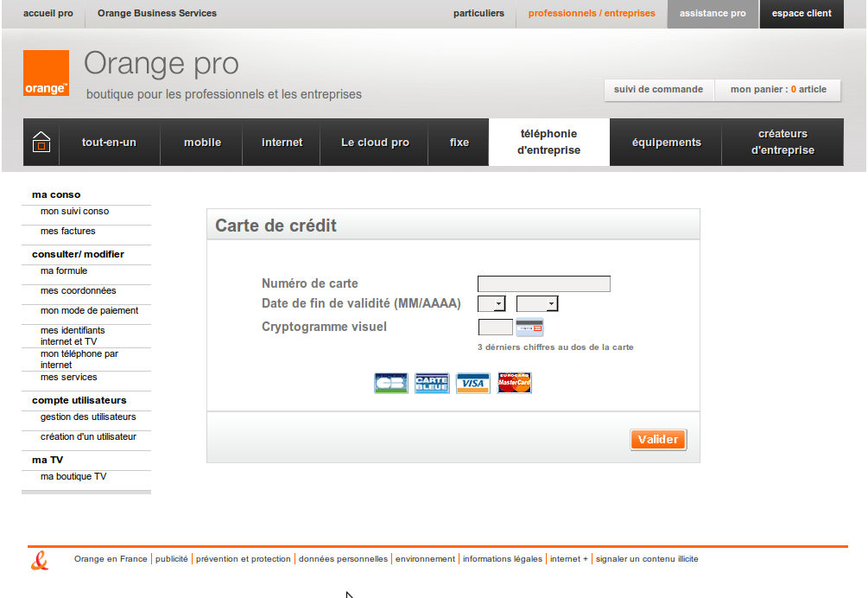
Task: Click the Date de fin de validité label
Action: click(x=361, y=303)
